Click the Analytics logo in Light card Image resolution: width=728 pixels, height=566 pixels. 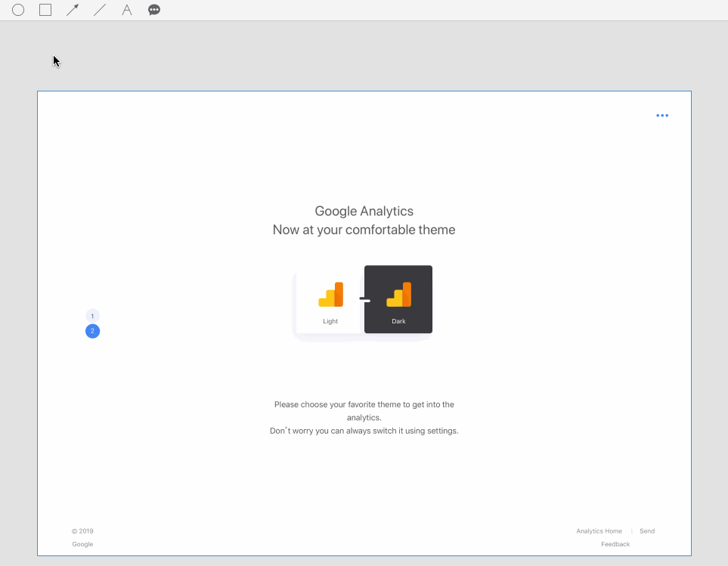[330, 295]
